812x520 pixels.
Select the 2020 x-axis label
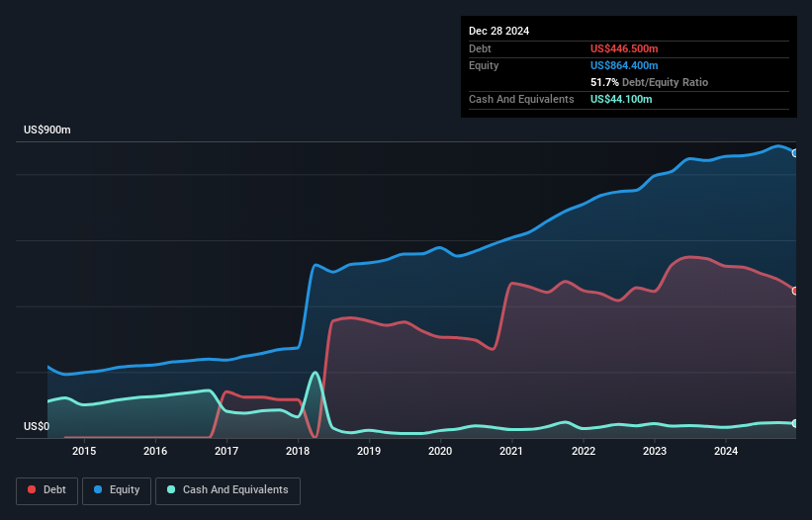pyautogui.click(x=440, y=451)
